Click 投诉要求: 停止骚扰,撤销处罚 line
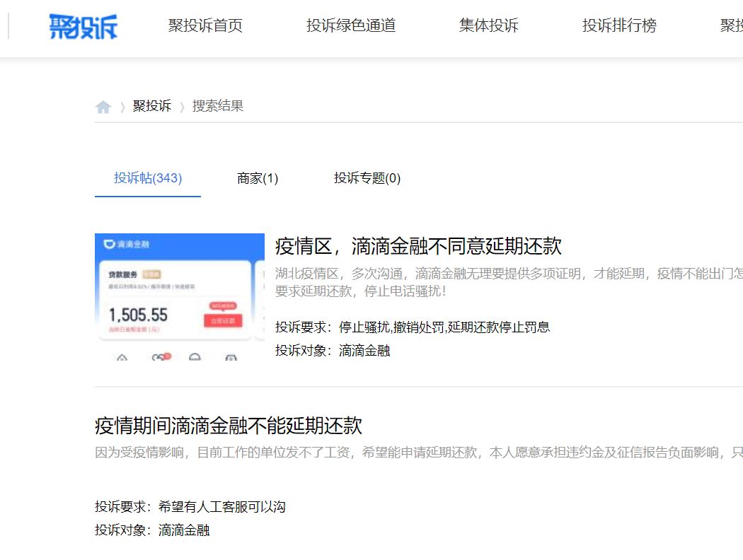 point(413,327)
